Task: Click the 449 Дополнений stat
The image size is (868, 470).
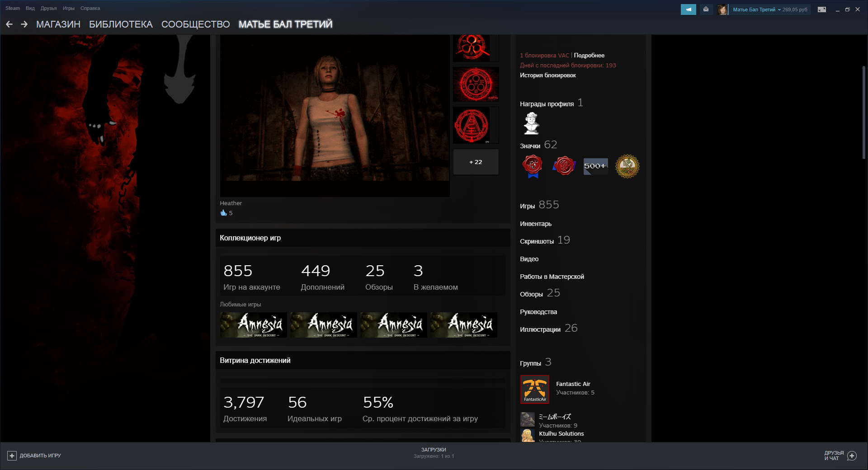Action: tap(323, 277)
